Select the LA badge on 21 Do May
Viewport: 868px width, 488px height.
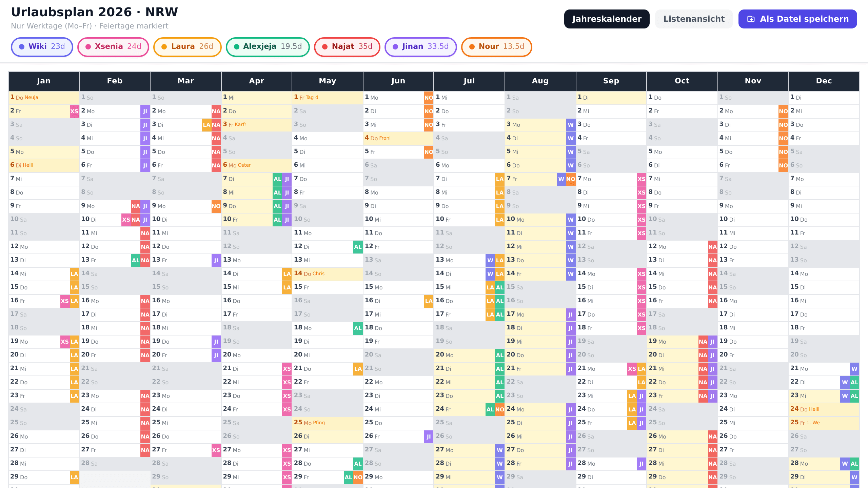coord(358,369)
